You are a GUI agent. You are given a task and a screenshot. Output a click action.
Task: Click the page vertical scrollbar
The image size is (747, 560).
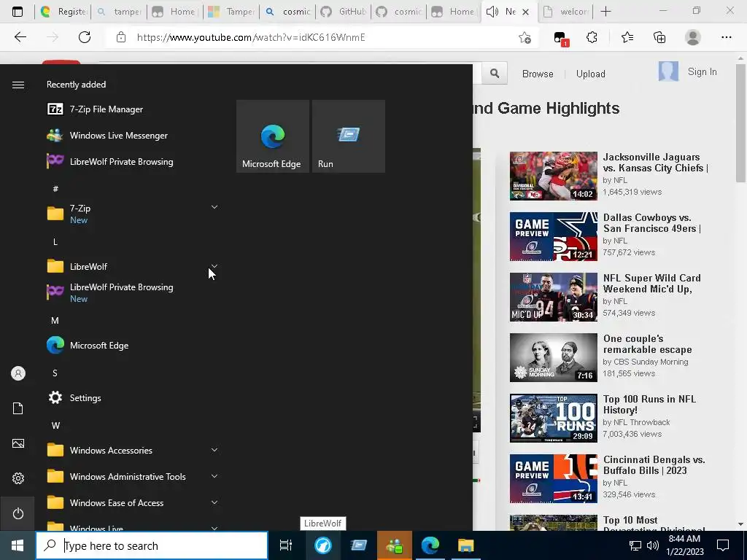point(741,122)
